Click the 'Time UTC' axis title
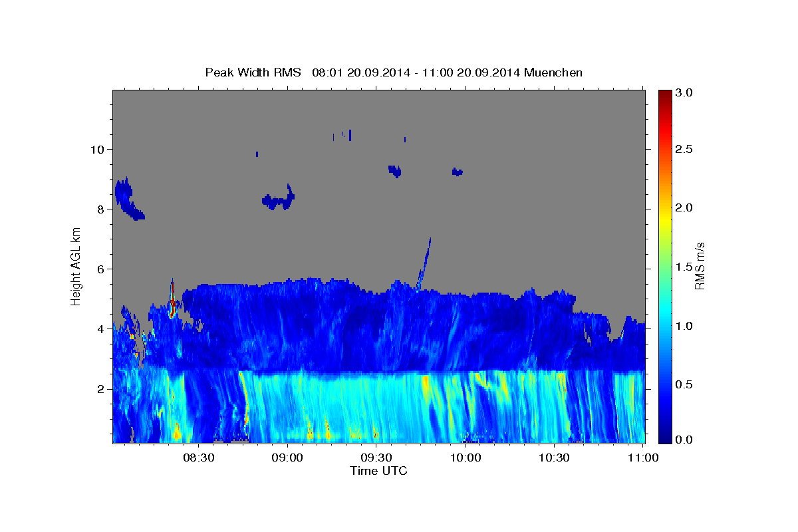This screenshot has height=532, width=798. pyautogui.click(x=378, y=471)
